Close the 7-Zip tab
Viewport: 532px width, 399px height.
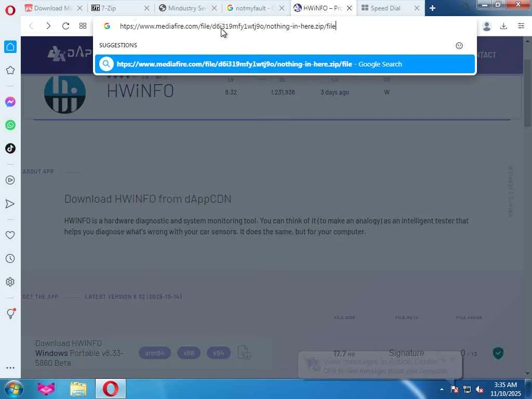coord(147,8)
